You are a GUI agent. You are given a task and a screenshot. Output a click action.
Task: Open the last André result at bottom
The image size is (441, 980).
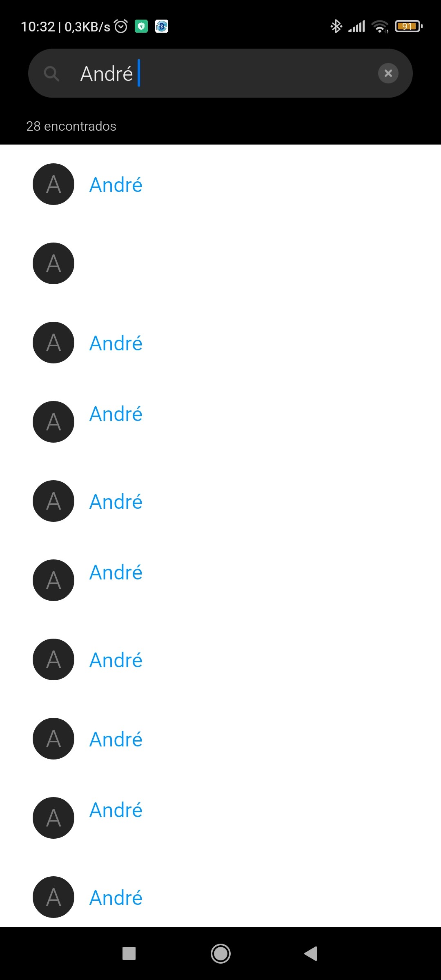116,898
